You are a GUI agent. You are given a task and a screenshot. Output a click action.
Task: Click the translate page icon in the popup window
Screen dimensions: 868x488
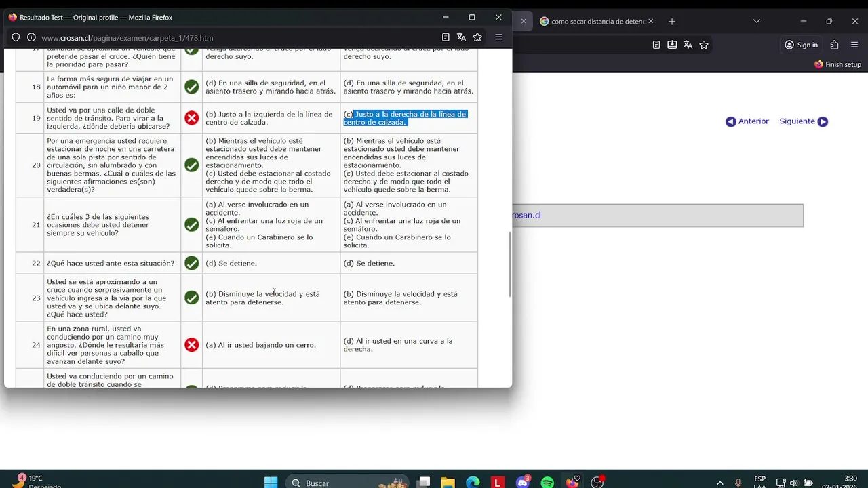coord(461,37)
